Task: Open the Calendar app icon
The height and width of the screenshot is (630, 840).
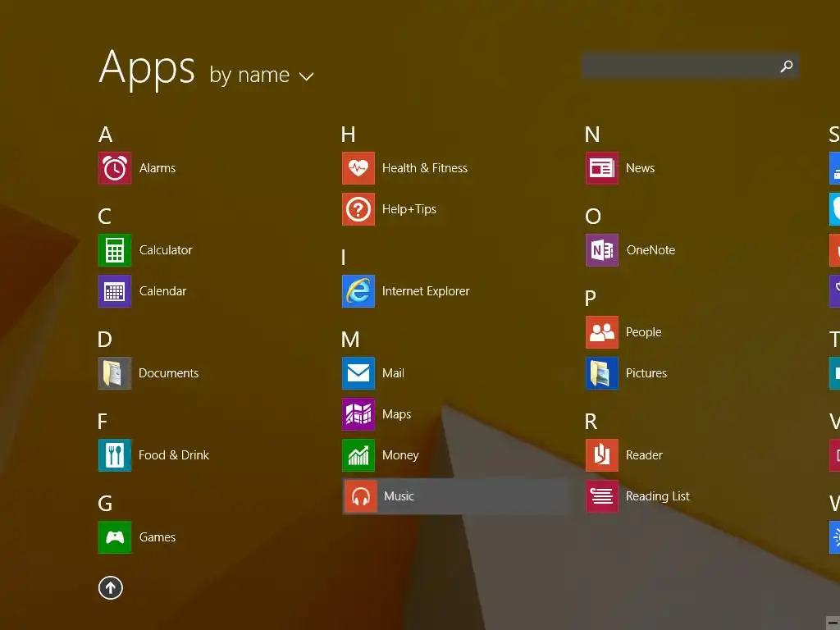Action: [115, 291]
